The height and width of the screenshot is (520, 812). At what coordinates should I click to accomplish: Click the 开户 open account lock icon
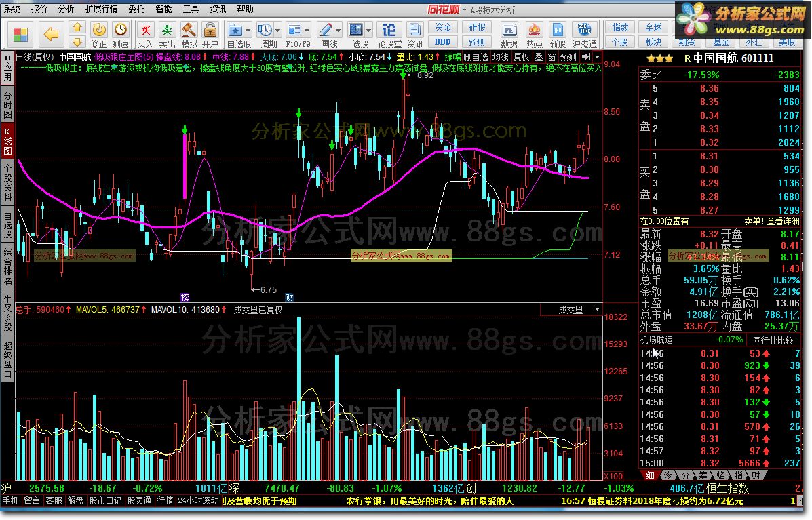pyautogui.click(x=210, y=36)
